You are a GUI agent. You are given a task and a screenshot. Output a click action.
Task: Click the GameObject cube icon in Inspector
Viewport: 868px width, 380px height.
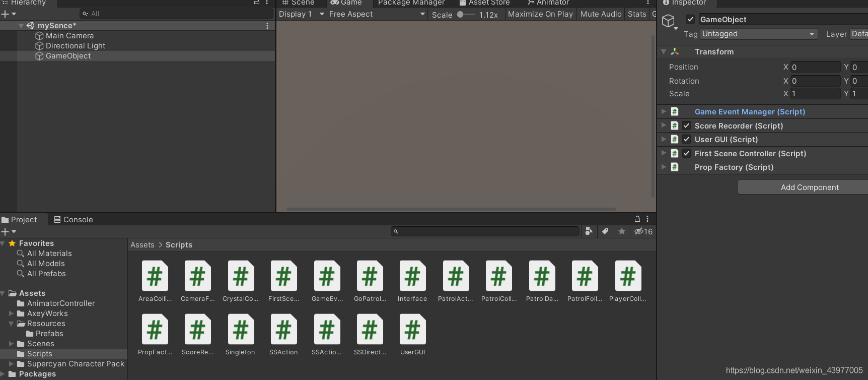(x=668, y=21)
